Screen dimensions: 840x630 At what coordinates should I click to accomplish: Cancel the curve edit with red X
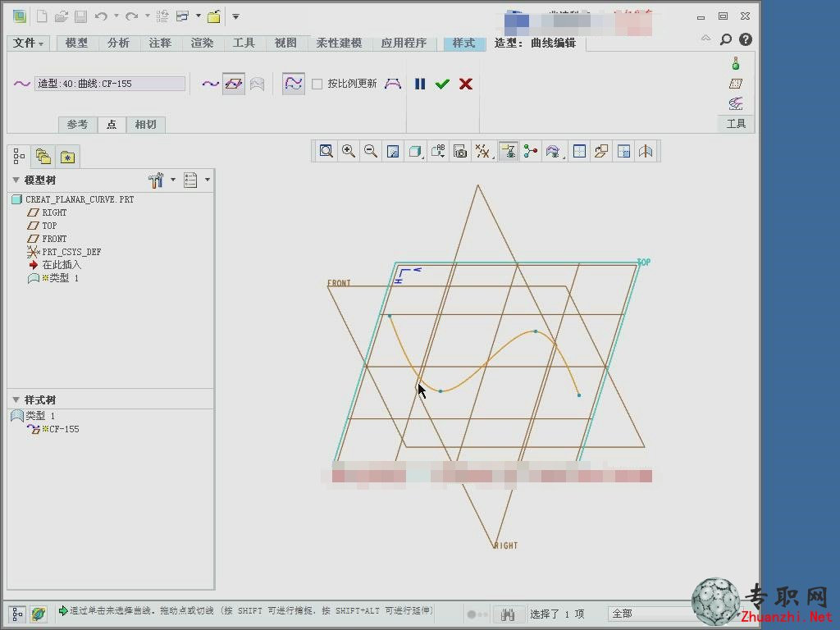[466, 84]
